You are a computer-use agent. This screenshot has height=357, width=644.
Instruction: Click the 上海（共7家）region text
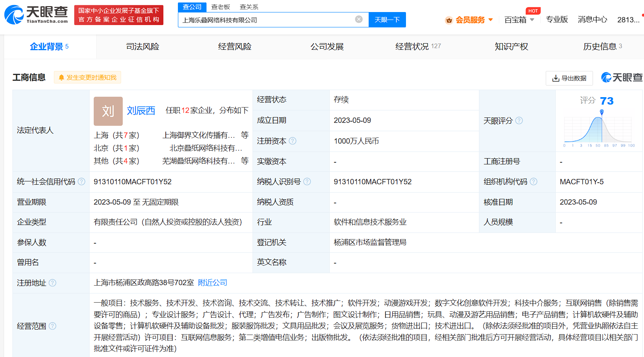tap(117, 135)
